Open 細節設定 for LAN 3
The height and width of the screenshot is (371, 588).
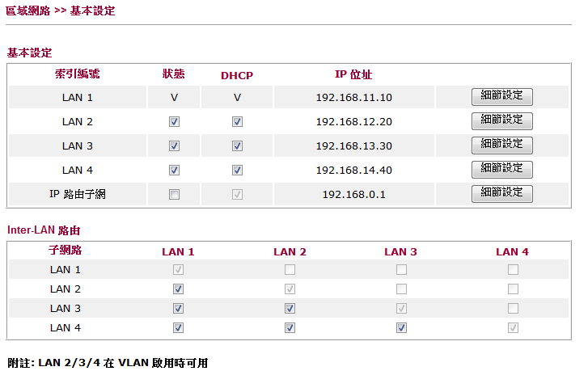pos(501,145)
